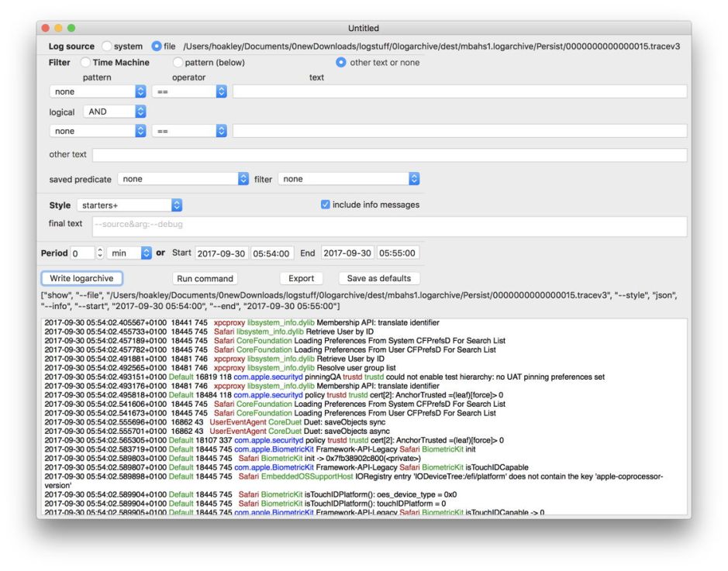This screenshot has width=728, height=571.
Task: Click Save as defaults button
Action: coord(378,278)
